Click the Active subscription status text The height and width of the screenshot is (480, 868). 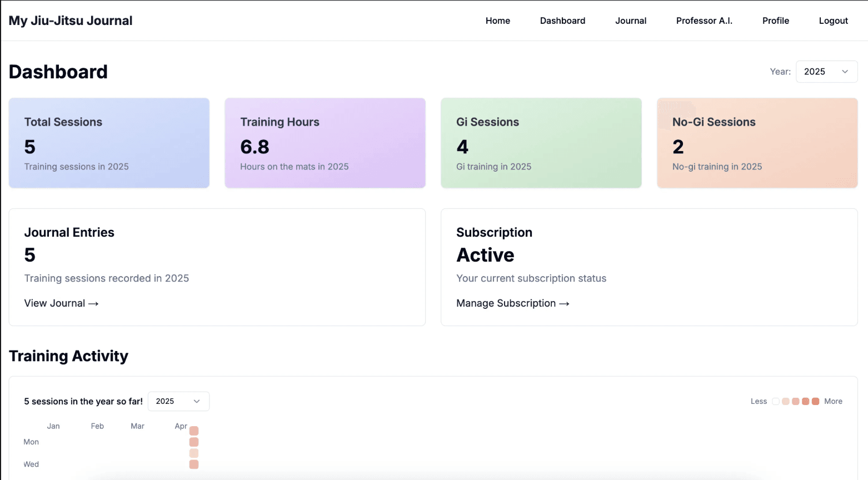coord(485,255)
